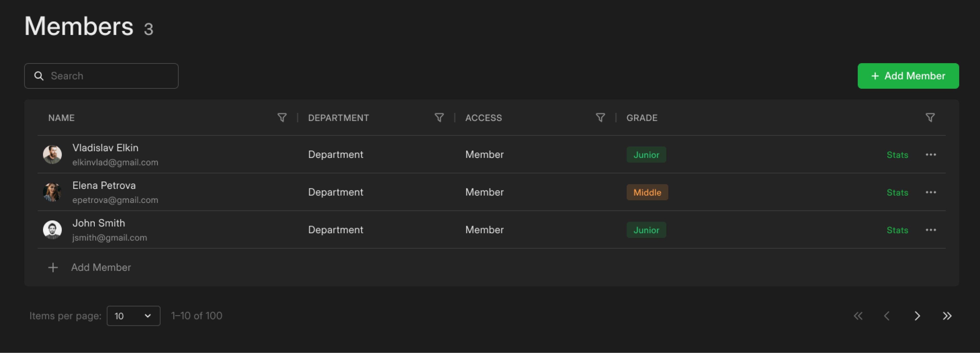Jump to the first page
This screenshot has height=353, width=980.
(858, 316)
